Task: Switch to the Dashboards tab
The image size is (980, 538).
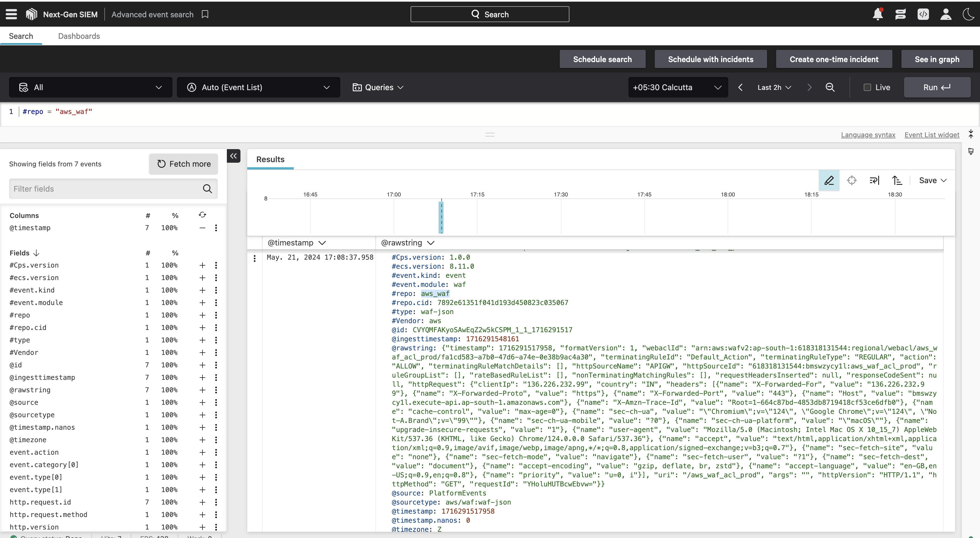Action: (x=79, y=36)
